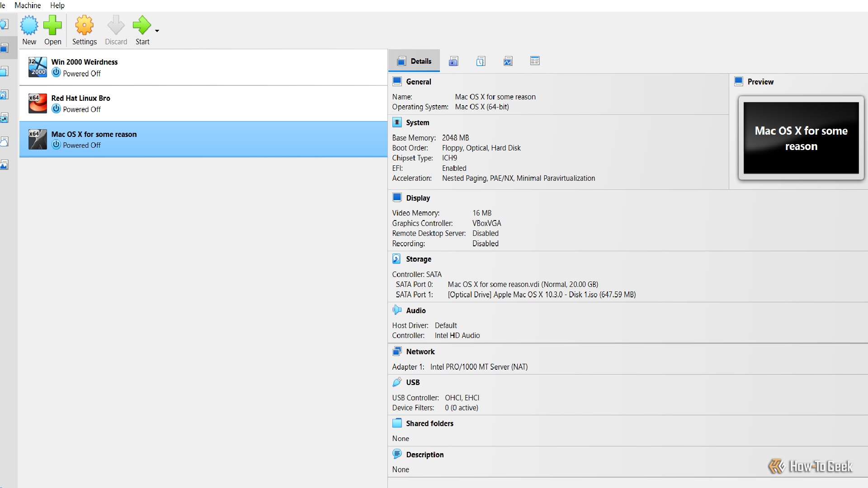Open General settings section link
The width and height of the screenshot is (868, 488).
[x=419, y=82]
